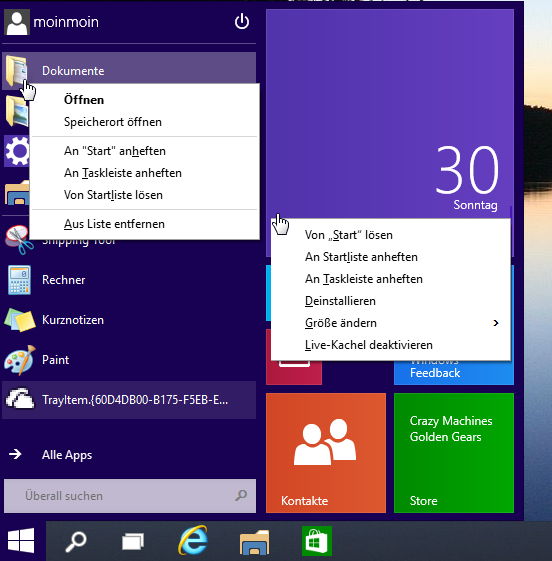
Task: Click the TrayItem cloud icon
Action: pos(20,399)
